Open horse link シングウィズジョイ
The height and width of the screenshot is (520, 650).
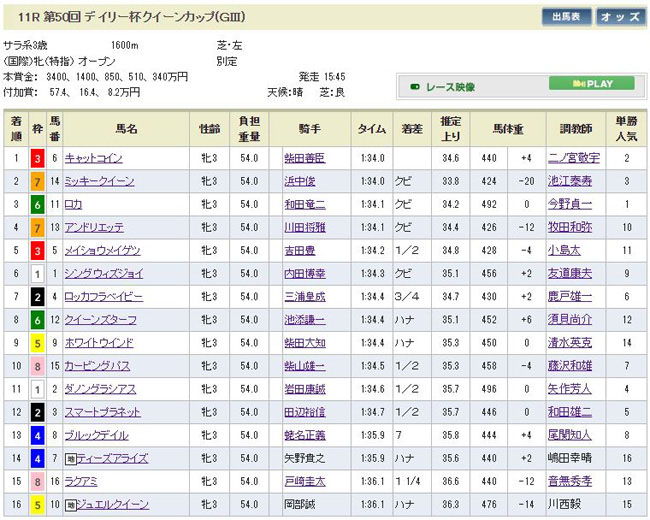(102, 274)
